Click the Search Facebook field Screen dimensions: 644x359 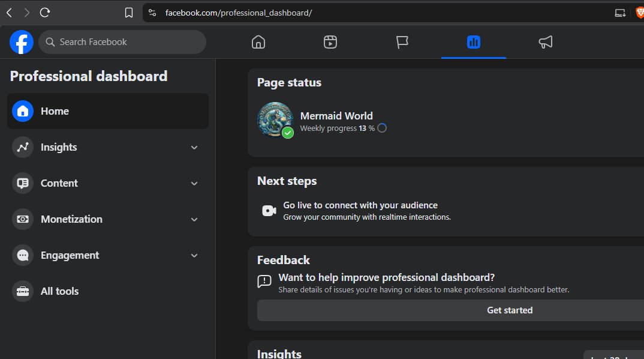122,42
